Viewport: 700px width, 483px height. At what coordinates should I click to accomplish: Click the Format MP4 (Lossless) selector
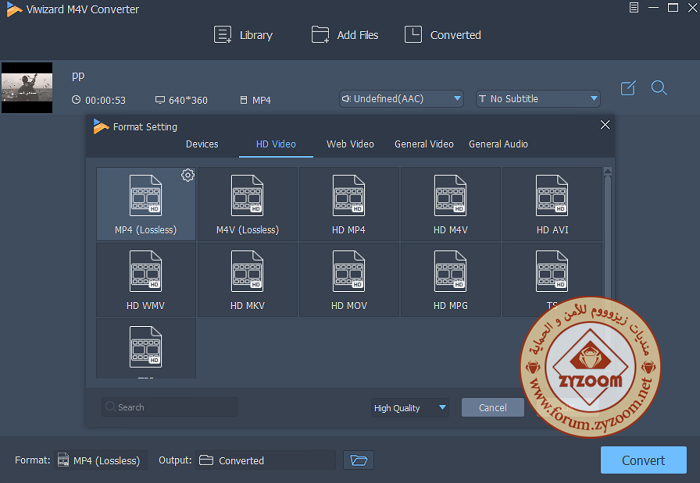(100, 460)
